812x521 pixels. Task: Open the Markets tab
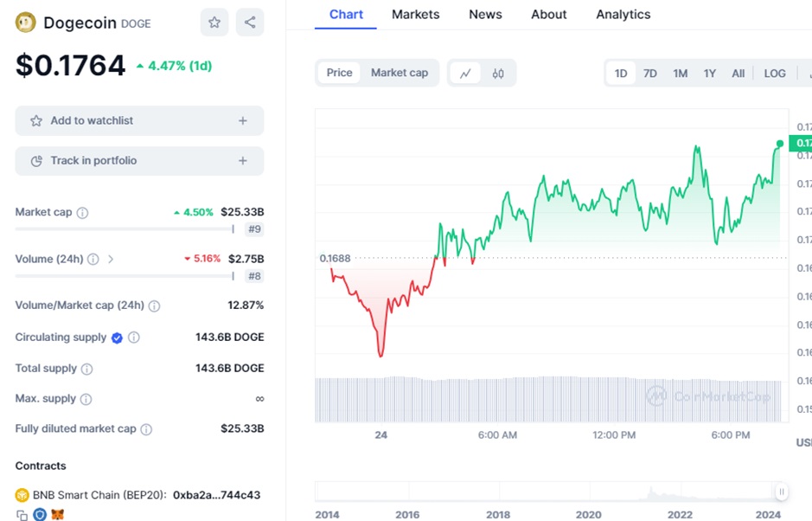click(x=415, y=15)
